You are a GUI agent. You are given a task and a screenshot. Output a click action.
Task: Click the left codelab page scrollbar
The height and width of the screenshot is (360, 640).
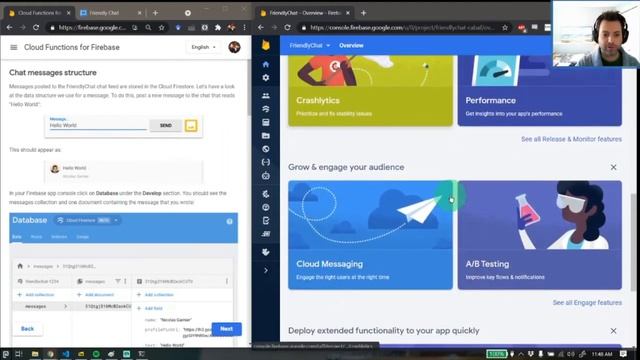(249, 88)
